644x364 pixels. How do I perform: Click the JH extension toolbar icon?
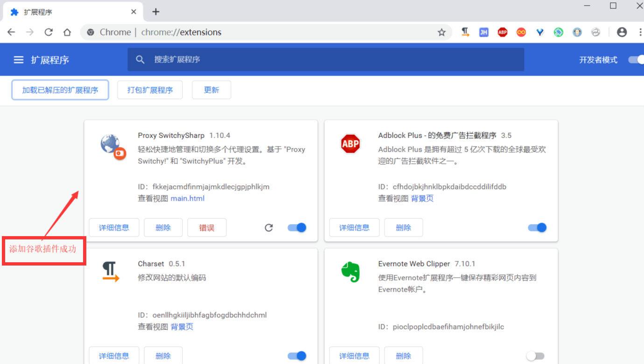484,32
